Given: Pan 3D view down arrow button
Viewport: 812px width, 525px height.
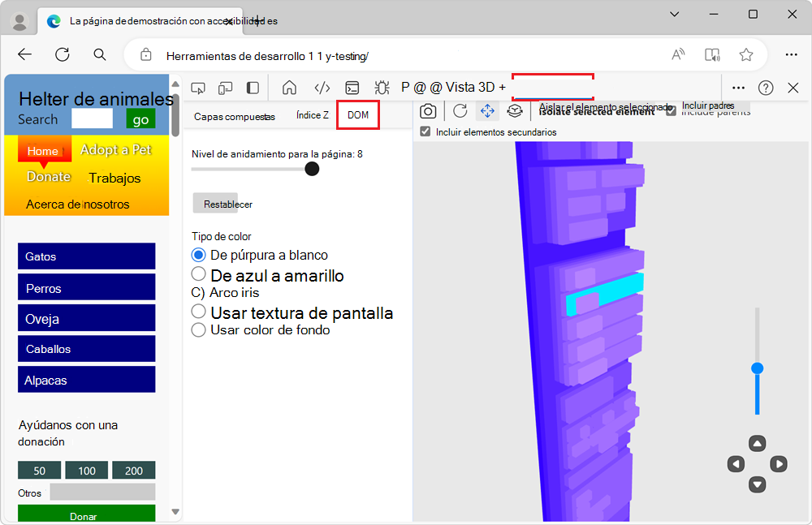Looking at the screenshot, I should coord(757,484).
